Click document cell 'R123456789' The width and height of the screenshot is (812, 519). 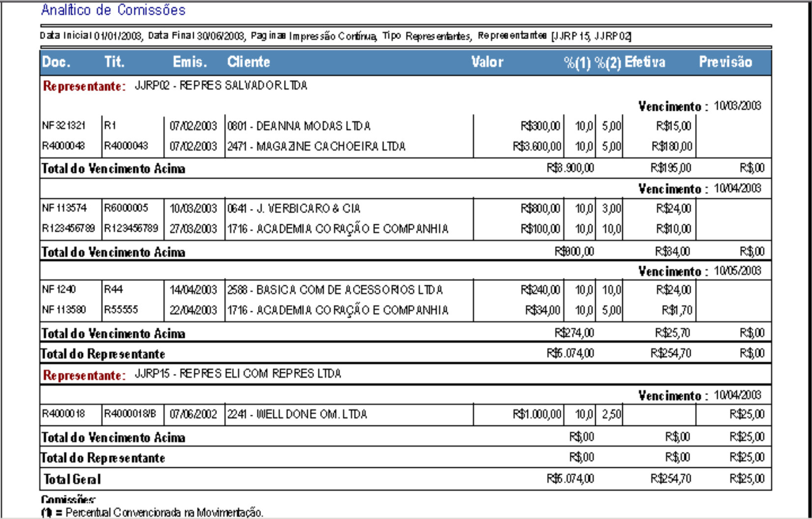pos(68,229)
